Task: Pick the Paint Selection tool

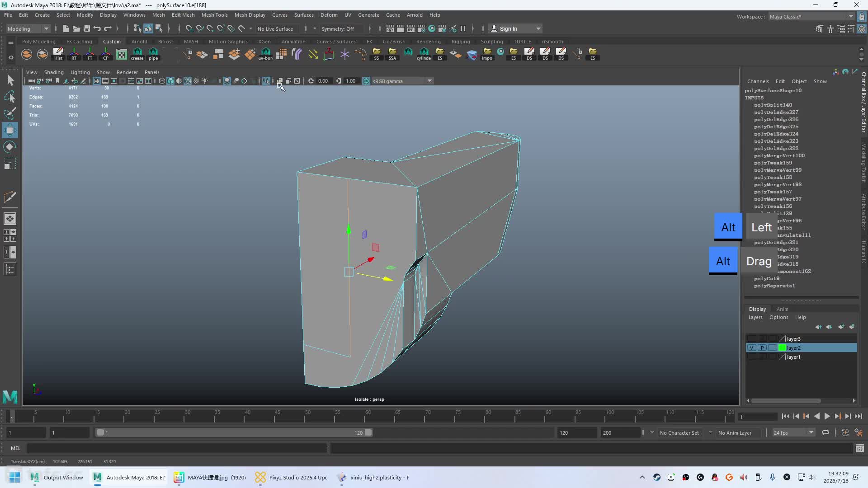Action: click(10, 113)
